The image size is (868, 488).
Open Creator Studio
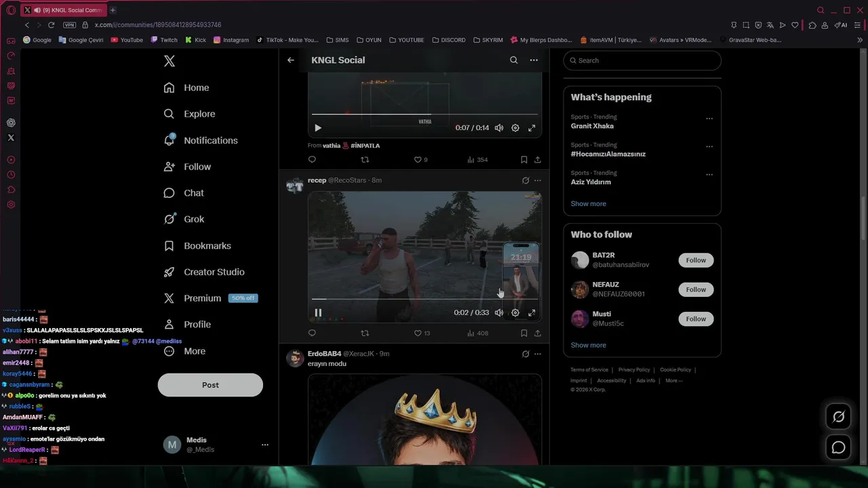[x=204, y=272]
